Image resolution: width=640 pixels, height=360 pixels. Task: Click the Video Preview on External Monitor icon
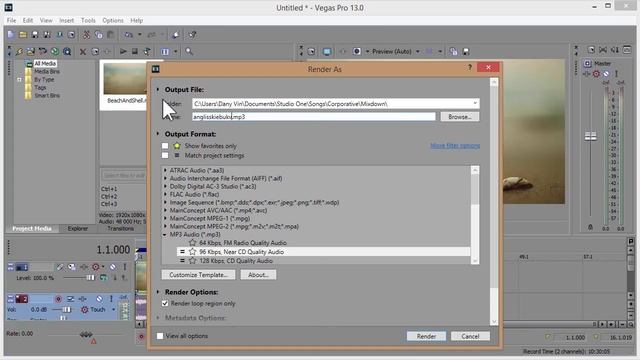[327, 51]
